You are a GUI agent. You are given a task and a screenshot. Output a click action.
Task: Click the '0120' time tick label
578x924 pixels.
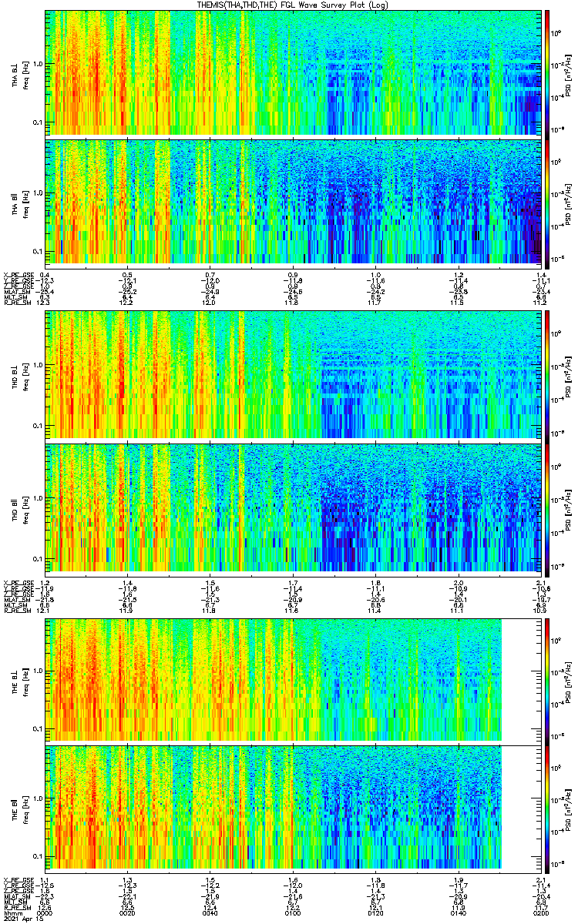[x=375, y=914]
